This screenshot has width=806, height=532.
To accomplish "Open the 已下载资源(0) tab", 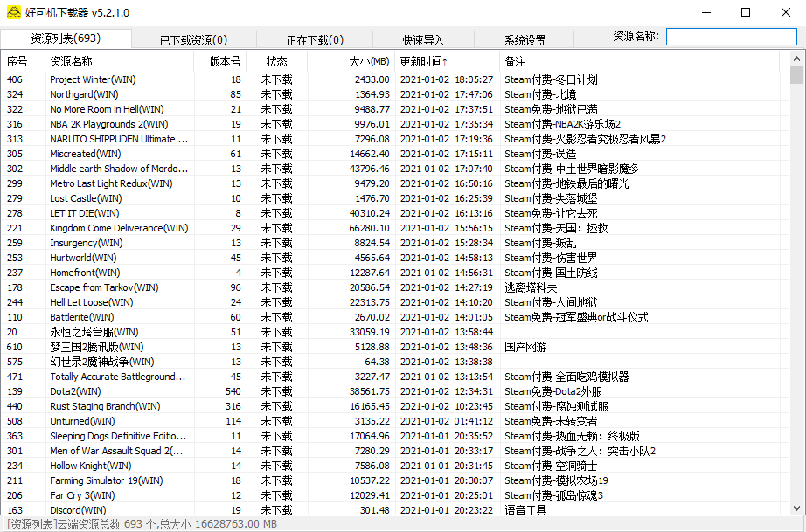I will tap(194, 40).
